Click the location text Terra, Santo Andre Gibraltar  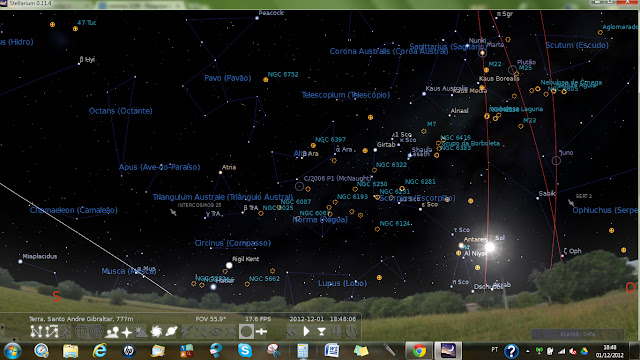point(81,319)
